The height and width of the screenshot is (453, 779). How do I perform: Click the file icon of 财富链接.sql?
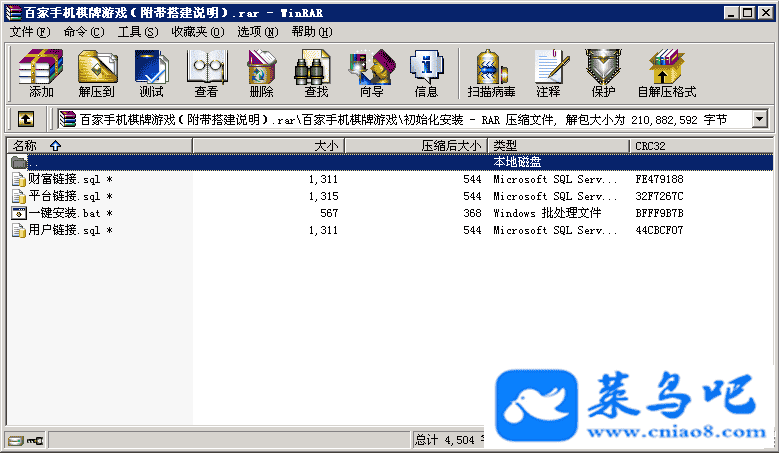click(x=19, y=179)
